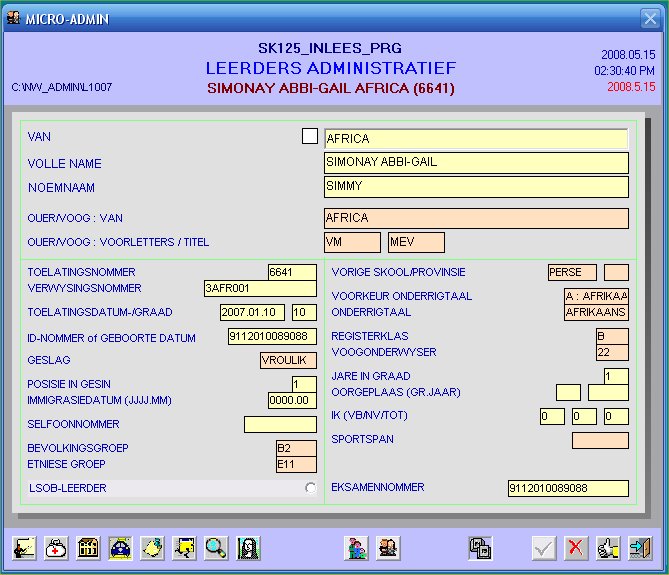
Task: Click the ONDERRIGTAAL field showing AFRIKAANS
Action: click(596, 312)
